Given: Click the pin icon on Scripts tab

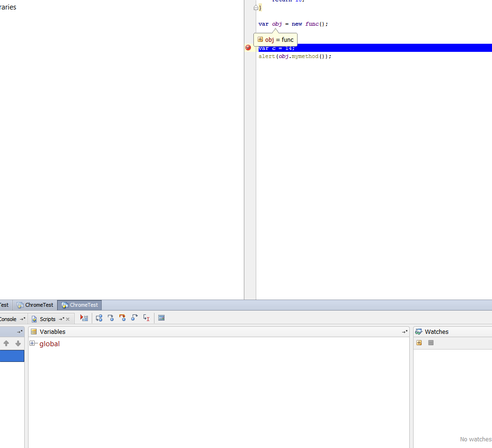Looking at the screenshot, I should (61, 319).
